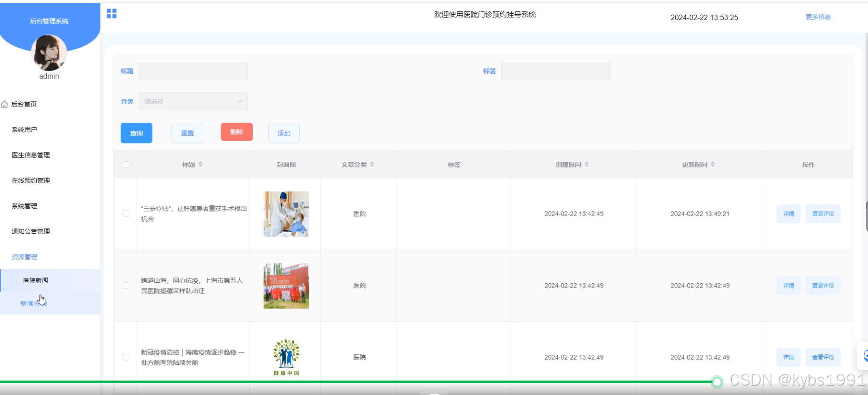This screenshot has width=868, height=395.
Task: Open 详情 for 跨越山海 article
Action: 788,286
